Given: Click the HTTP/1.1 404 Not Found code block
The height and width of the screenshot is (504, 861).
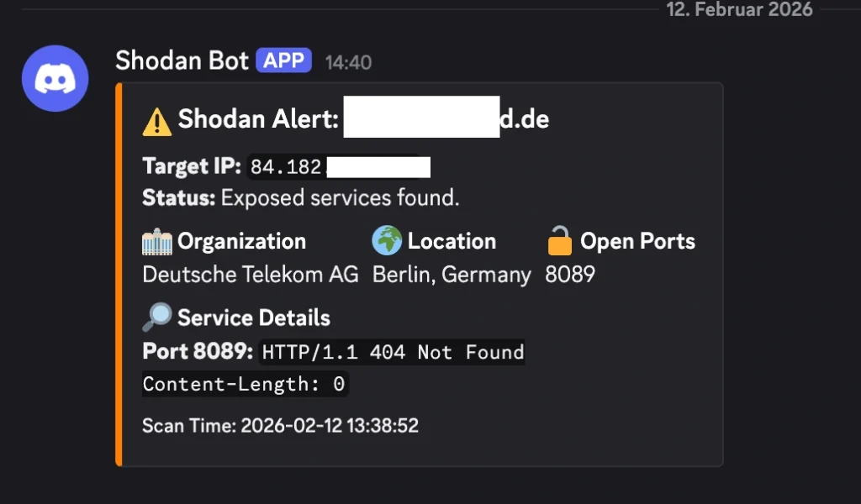Looking at the screenshot, I should (x=393, y=352).
